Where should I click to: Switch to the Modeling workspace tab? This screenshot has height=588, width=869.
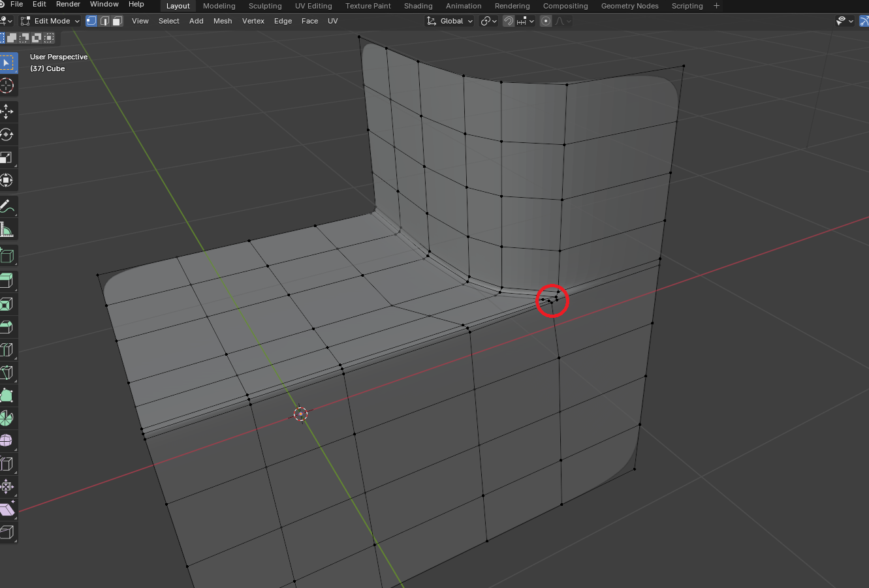(219, 6)
